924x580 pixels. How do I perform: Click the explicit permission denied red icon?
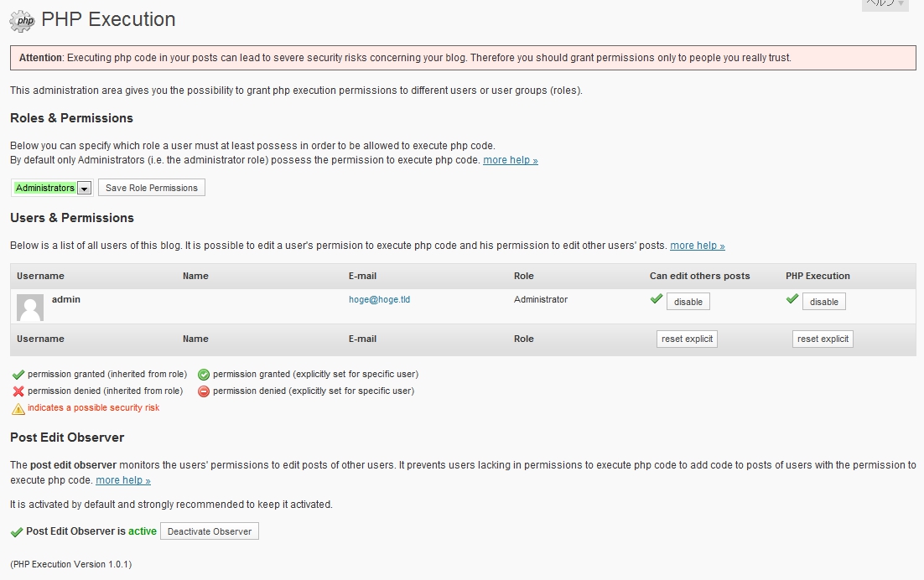(x=204, y=391)
